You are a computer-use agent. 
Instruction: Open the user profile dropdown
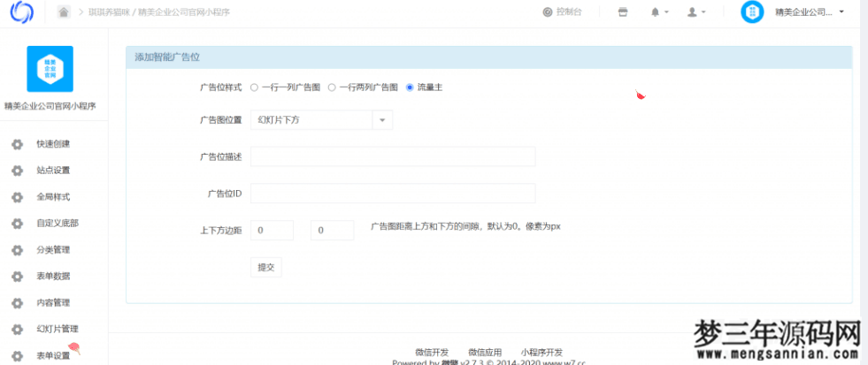point(695,12)
